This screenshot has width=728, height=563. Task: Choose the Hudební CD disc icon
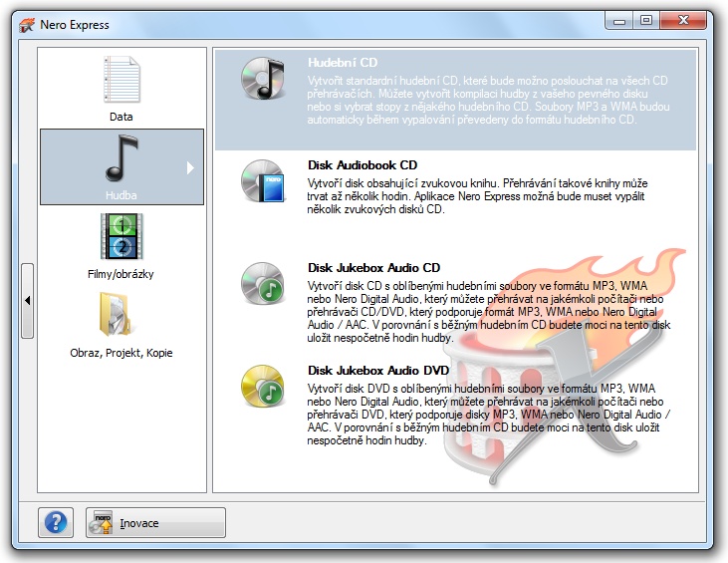[263, 78]
